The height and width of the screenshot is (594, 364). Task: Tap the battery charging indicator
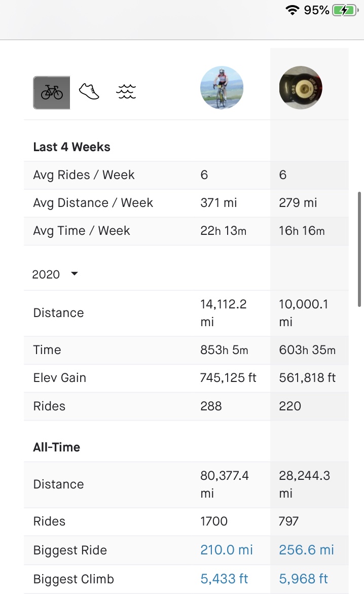pos(344,10)
